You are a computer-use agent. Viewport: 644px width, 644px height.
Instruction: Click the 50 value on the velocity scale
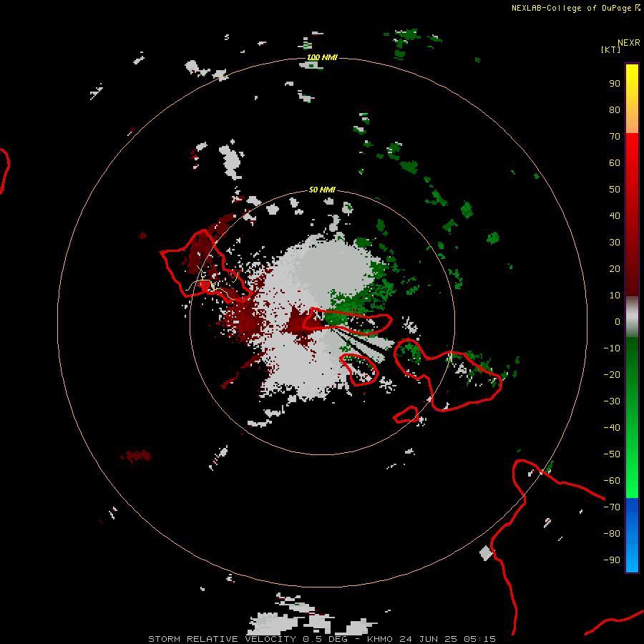click(x=615, y=190)
